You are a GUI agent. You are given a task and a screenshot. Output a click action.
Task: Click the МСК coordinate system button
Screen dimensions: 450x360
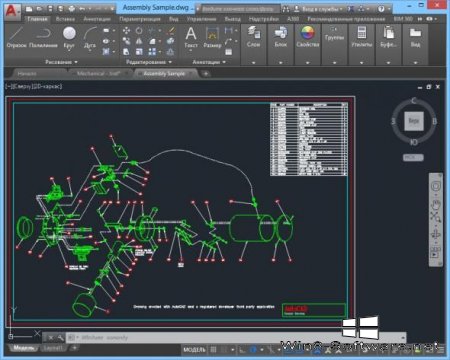[413, 157]
